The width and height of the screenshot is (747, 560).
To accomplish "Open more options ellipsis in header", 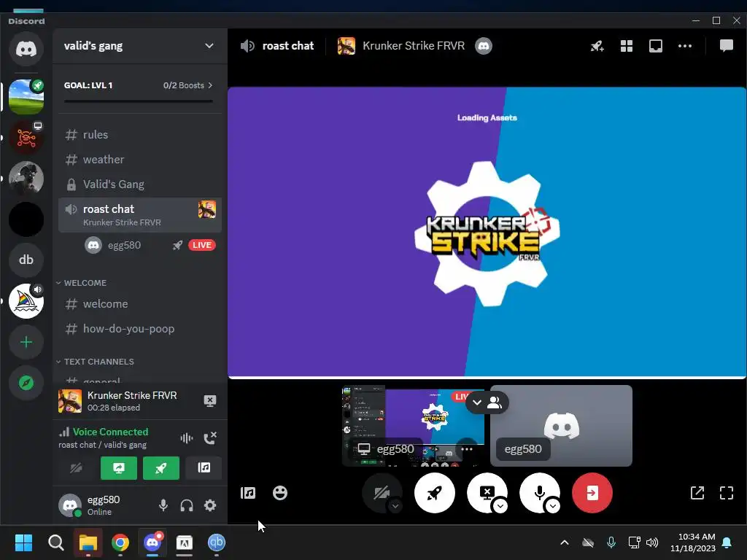I will pyautogui.click(x=684, y=46).
